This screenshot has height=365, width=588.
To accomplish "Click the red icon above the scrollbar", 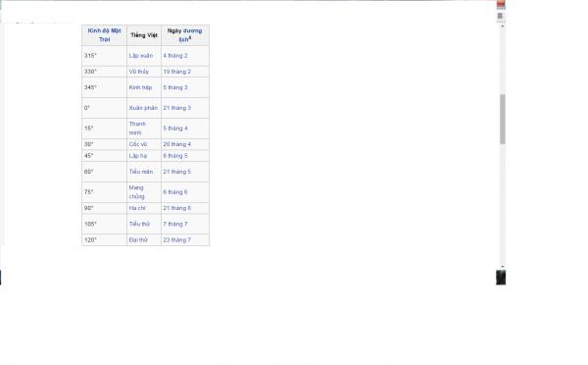I will coord(501,5).
